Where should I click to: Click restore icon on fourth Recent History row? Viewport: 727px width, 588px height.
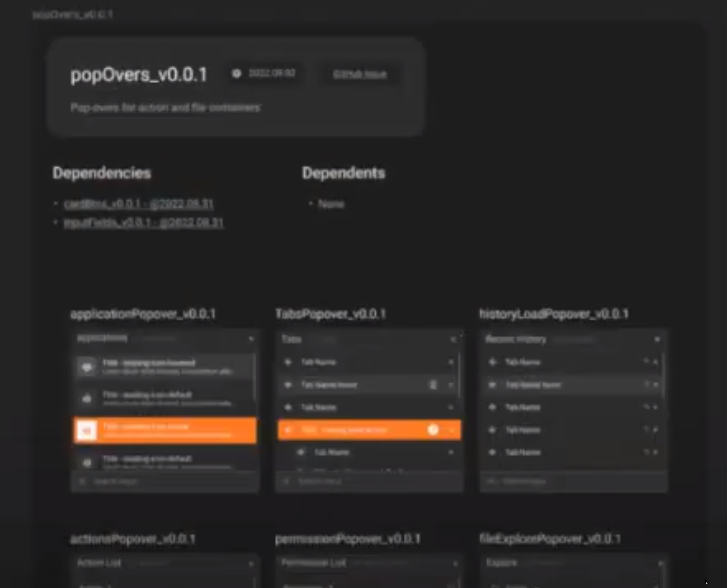click(x=646, y=430)
